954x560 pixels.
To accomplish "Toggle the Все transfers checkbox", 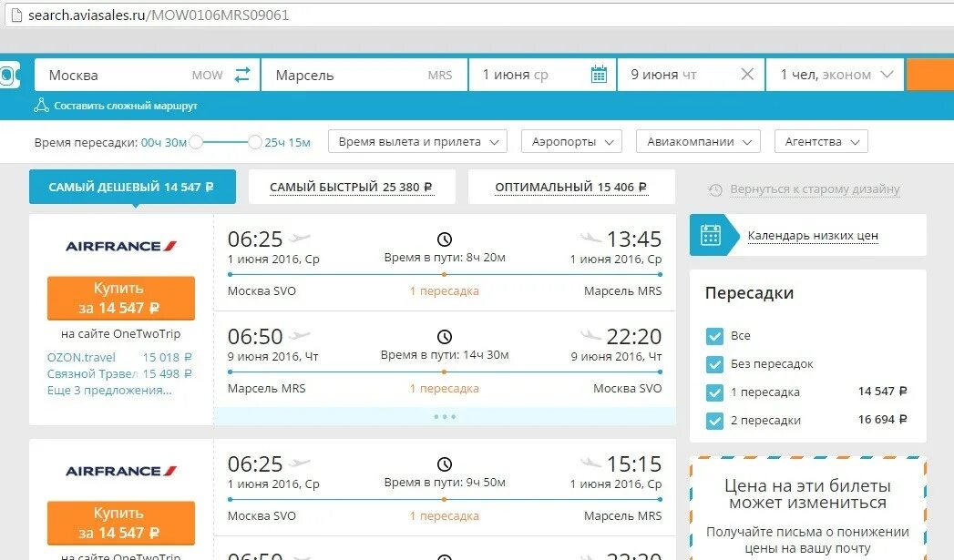I will [x=714, y=336].
